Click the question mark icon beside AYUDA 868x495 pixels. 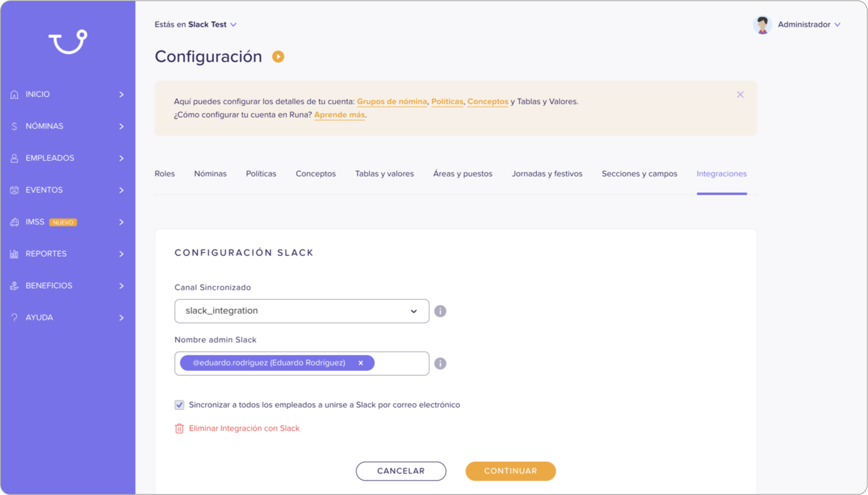14,318
